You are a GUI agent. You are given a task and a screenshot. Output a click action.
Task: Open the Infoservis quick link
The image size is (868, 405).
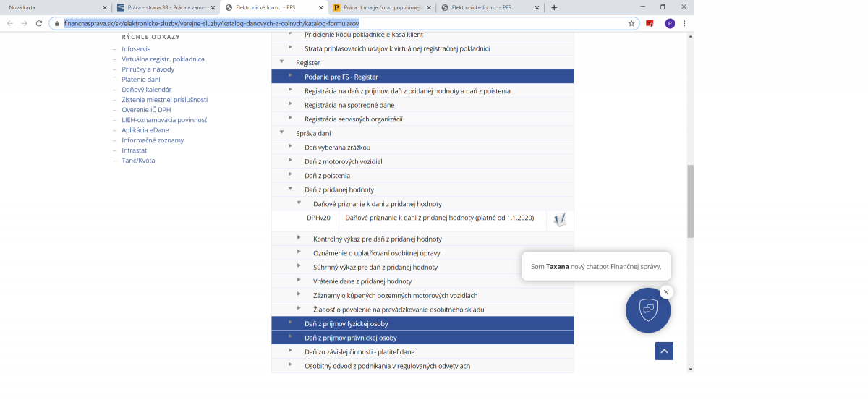pos(136,49)
